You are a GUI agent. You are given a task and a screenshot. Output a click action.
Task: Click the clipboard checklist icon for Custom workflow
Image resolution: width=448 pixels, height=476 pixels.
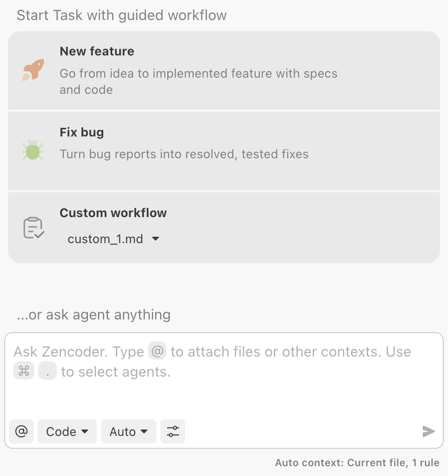(x=33, y=227)
